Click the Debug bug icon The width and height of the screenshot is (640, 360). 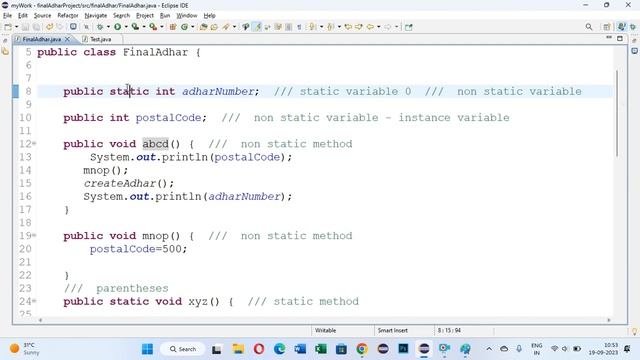click(100, 27)
